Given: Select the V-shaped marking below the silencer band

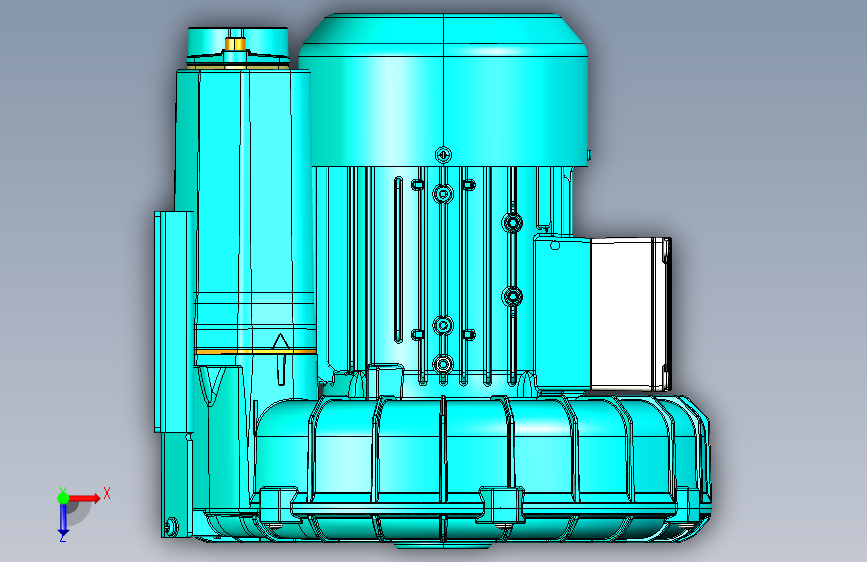Looking at the screenshot, I should click(x=211, y=386).
